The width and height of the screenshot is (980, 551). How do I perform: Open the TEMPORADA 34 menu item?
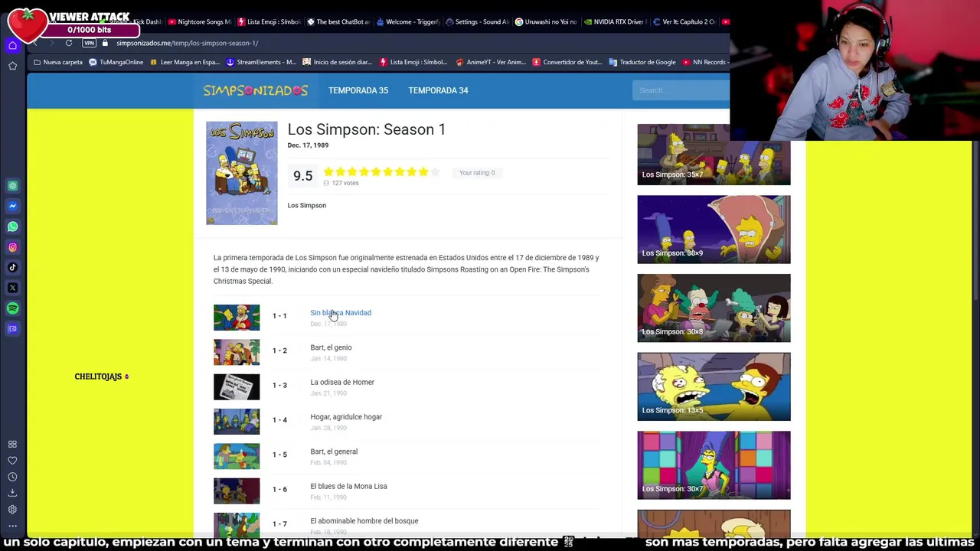[438, 90]
